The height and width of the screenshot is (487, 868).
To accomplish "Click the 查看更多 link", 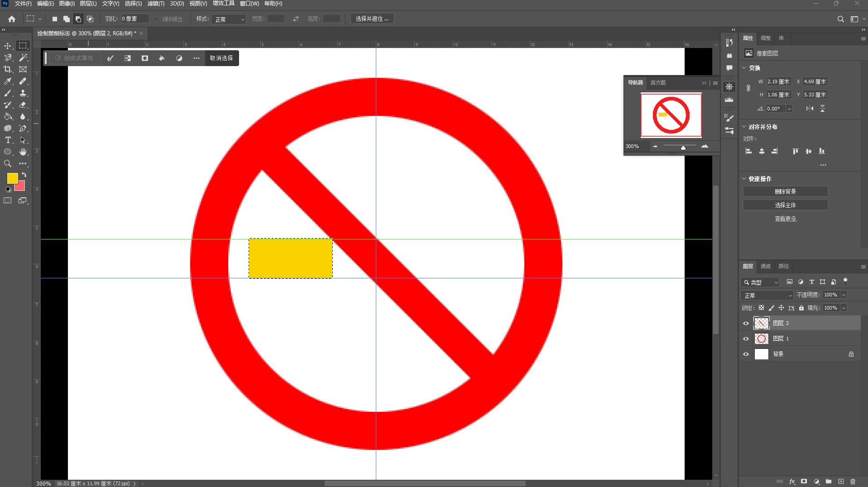I will tap(785, 219).
